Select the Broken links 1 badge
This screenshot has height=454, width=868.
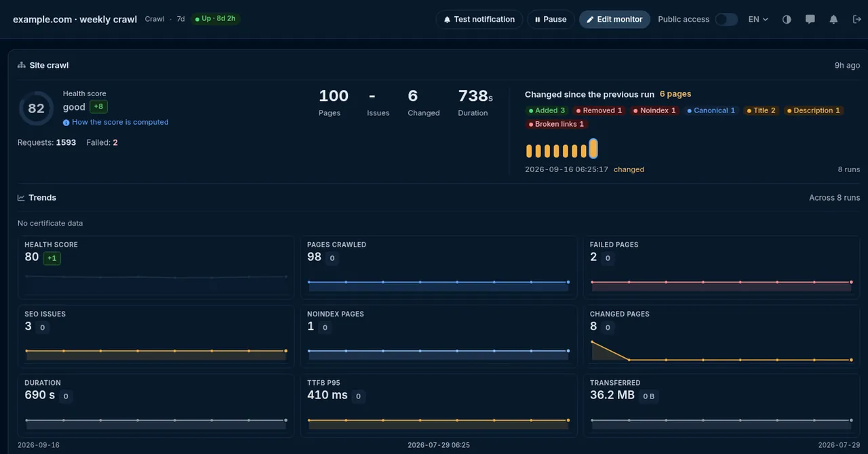[x=556, y=124]
